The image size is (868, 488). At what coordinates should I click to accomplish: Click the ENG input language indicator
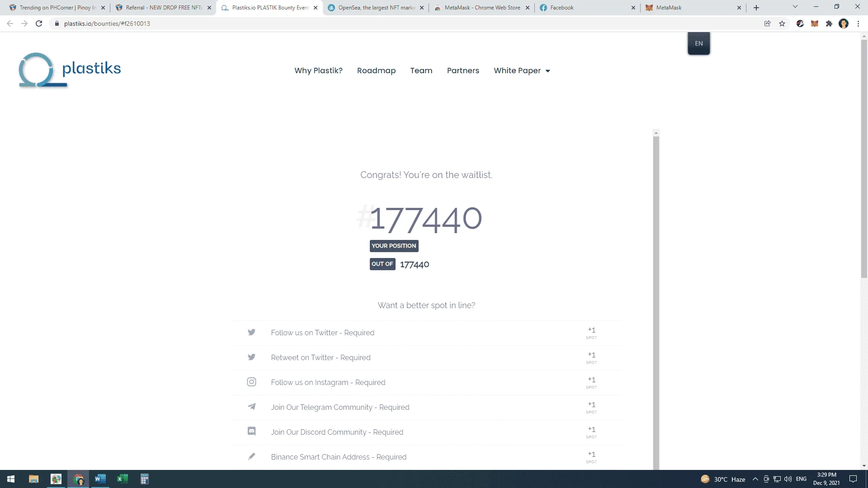point(801,479)
